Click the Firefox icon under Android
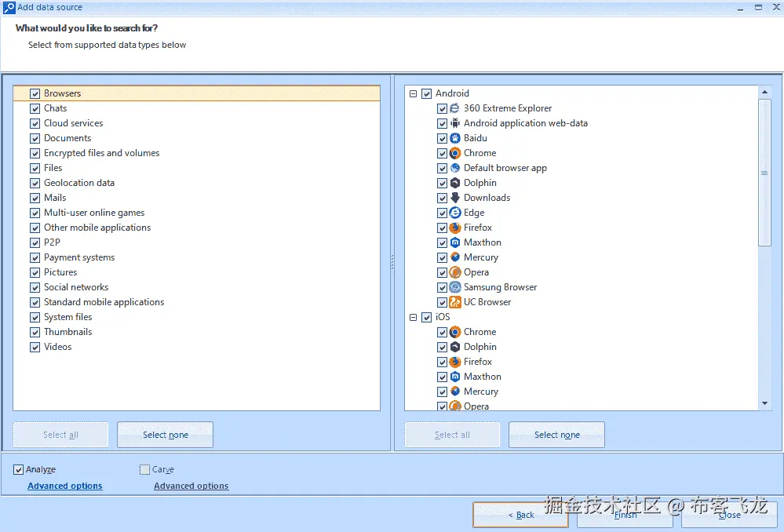Viewport: 784px width, 532px height. pyautogui.click(x=454, y=228)
